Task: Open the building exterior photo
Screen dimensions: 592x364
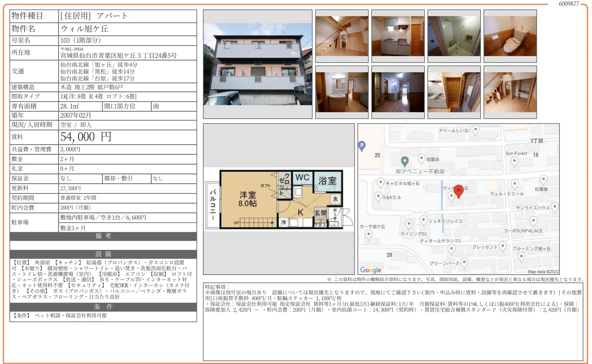Action: pos(258,64)
